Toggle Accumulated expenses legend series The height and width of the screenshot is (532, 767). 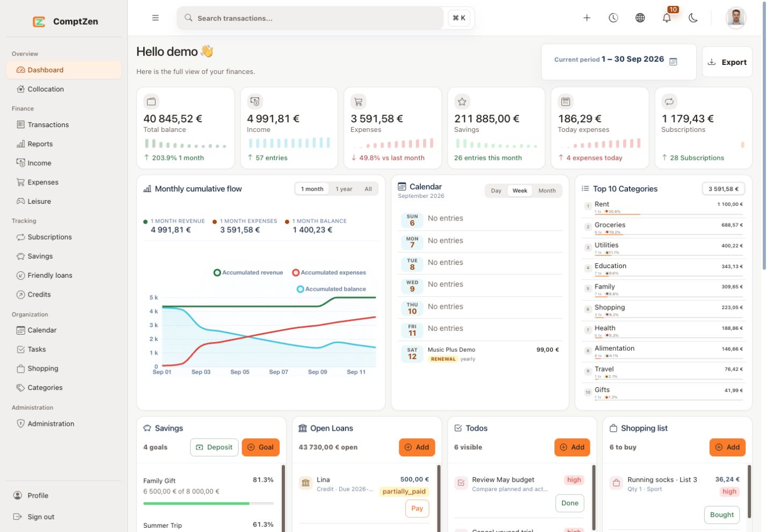coord(328,272)
